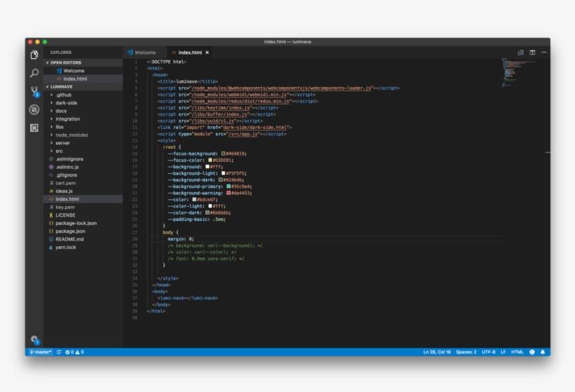The height and width of the screenshot is (392, 575).
Task: Expand the dark-side folder
Action: coord(67,102)
